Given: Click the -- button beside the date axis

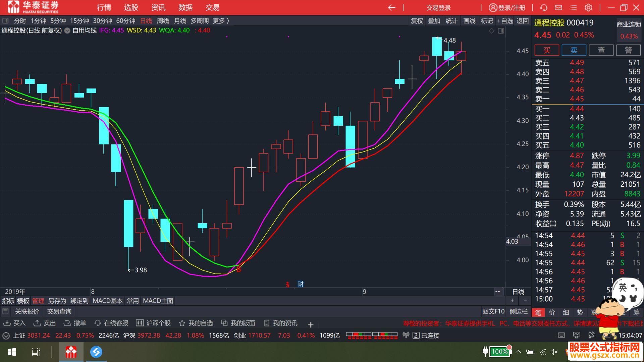Looking at the screenshot, I should pos(497,292).
